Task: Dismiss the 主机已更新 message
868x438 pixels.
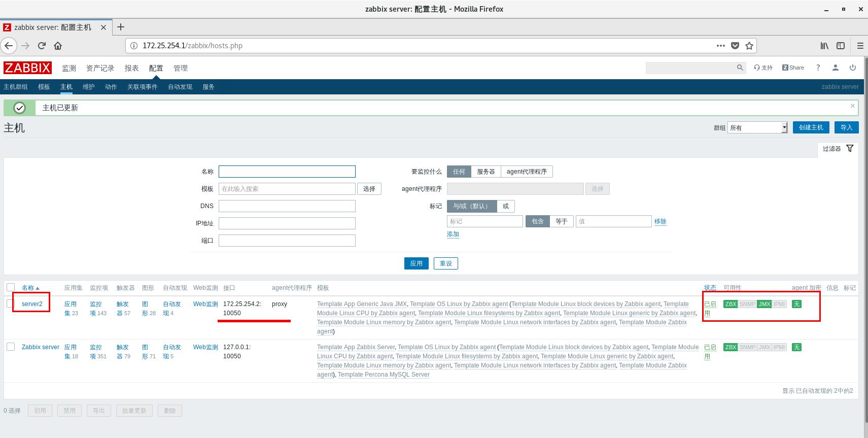Action: point(852,106)
